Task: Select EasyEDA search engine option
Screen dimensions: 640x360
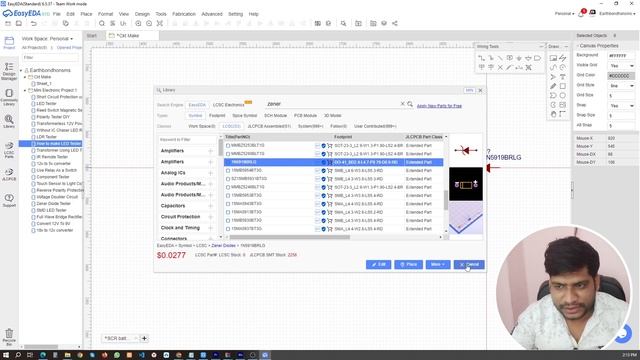Action: 197,105
